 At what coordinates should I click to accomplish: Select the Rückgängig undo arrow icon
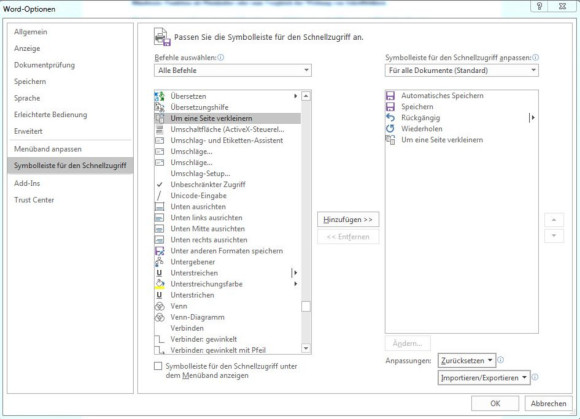[x=390, y=118]
